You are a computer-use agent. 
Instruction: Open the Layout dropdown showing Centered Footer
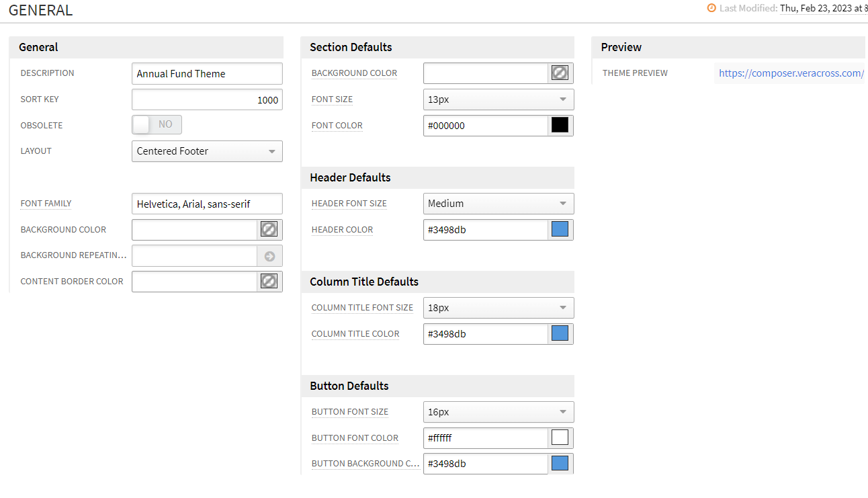click(x=206, y=151)
